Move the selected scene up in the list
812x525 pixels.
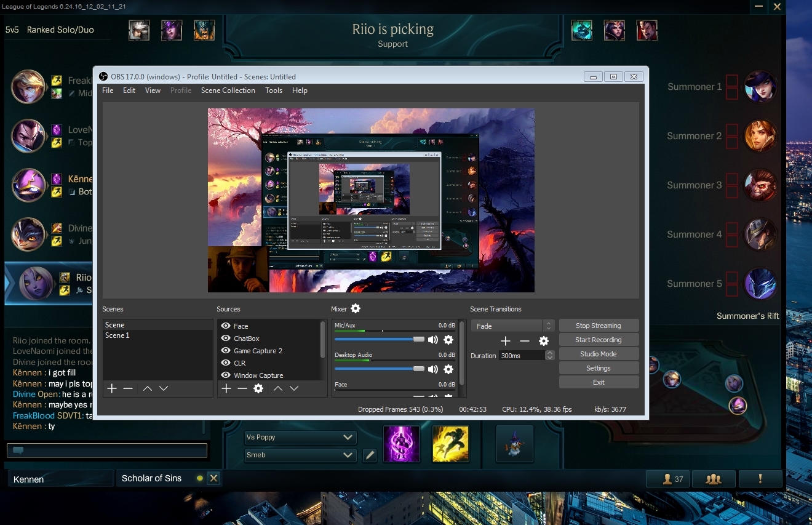[147, 388]
